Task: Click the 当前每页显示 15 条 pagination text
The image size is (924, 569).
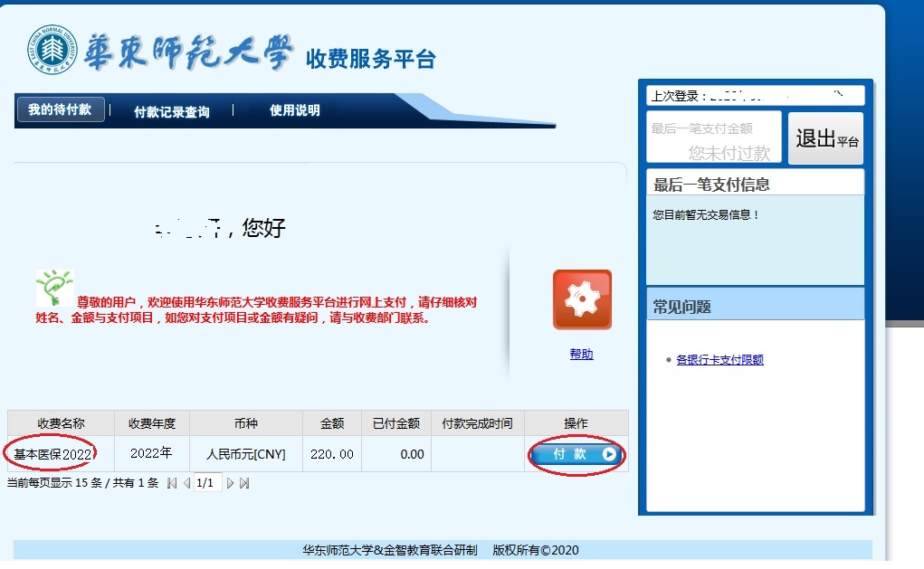Action: point(55,483)
